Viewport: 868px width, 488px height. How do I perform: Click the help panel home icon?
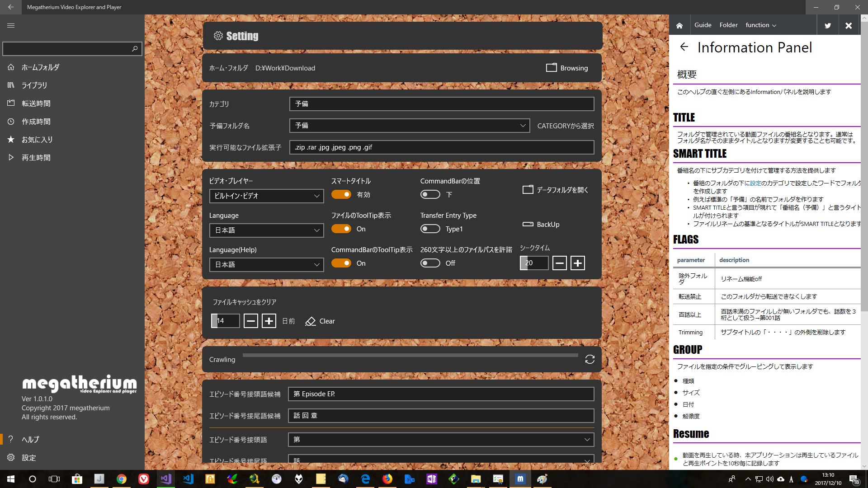(679, 25)
